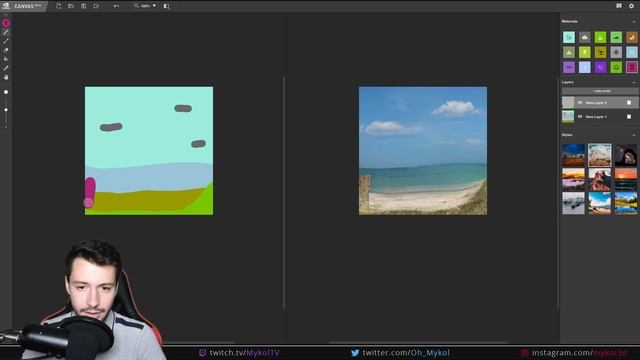Pick the cyan Sky material

pos(569,37)
